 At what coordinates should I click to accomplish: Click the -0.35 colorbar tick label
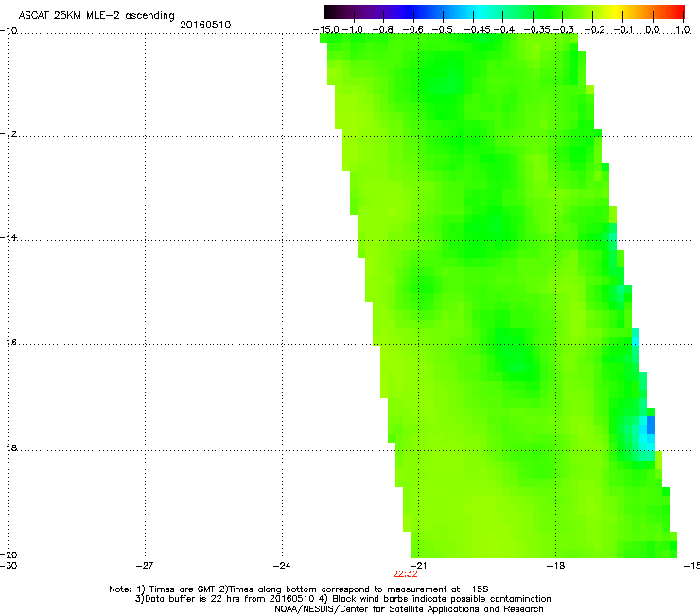[x=536, y=30]
